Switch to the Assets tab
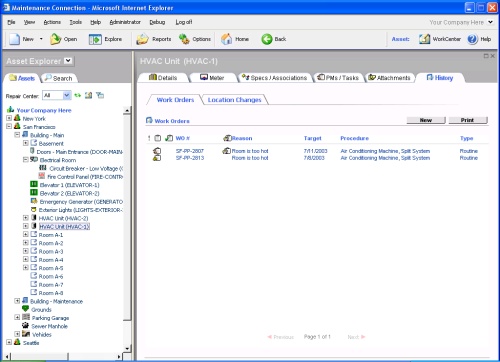Viewport: 500px width, 362px height. pos(22,78)
